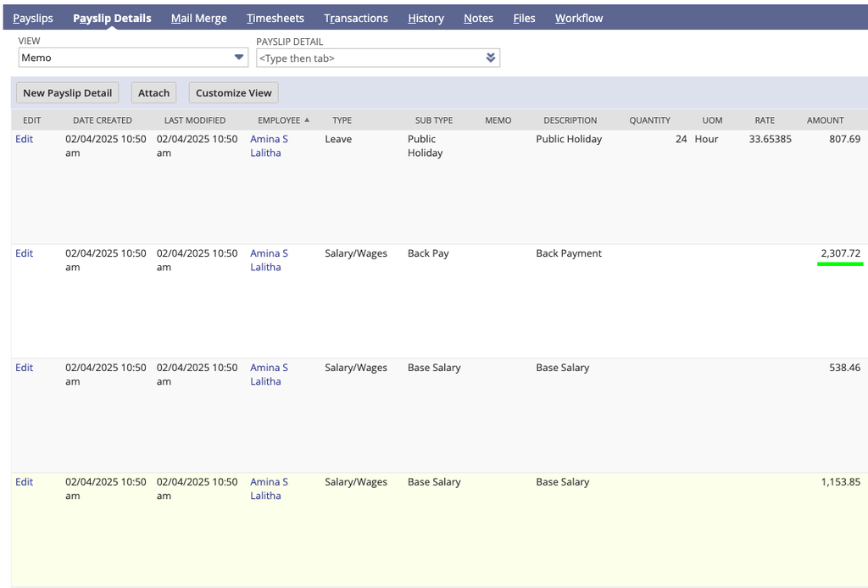Image resolution: width=868 pixels, height=588 pixels.
Task: Open the Files tab
Action: click(524, 19)
